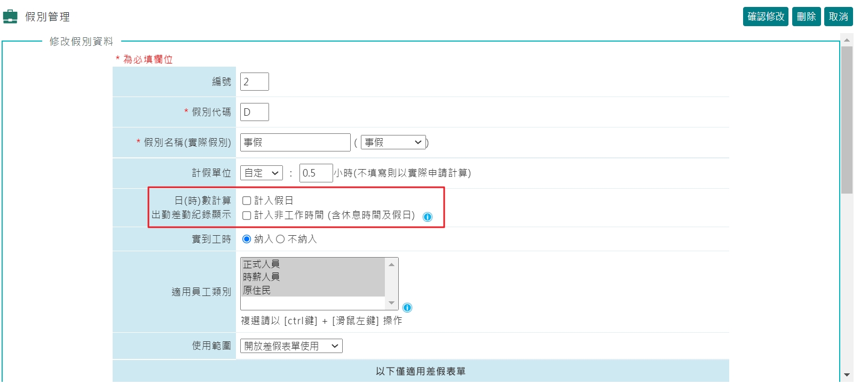The height and width of the screenshot is (384, 868).
Task: Click the 0.5 hours input field
Action: pyautogui.click(x=316, y=173)
